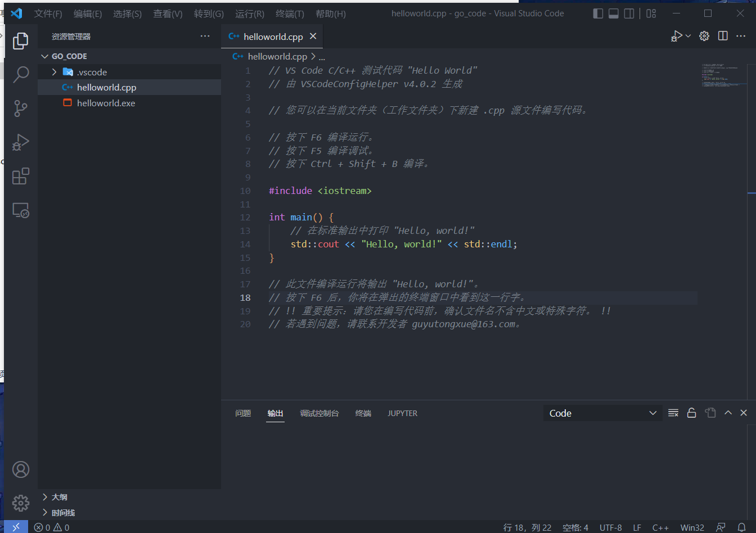This screenshot has height=533, width=756.
Task: Click the VS Code logo in title bar
Action: (16, 13)
